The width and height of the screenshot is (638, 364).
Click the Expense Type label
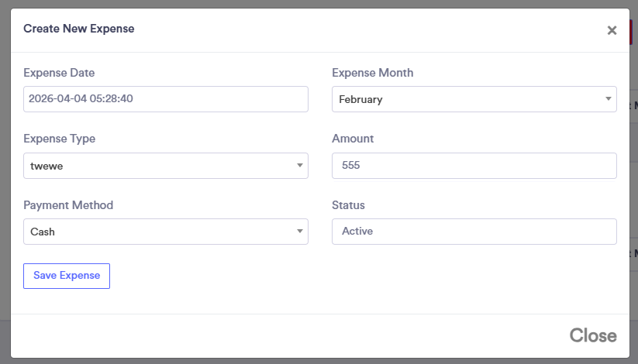(60, 139)
